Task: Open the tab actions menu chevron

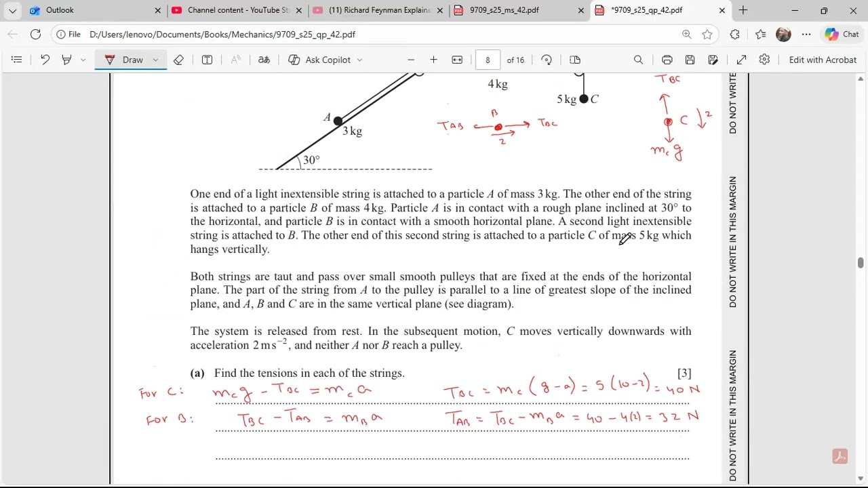Action: [12, 10]
